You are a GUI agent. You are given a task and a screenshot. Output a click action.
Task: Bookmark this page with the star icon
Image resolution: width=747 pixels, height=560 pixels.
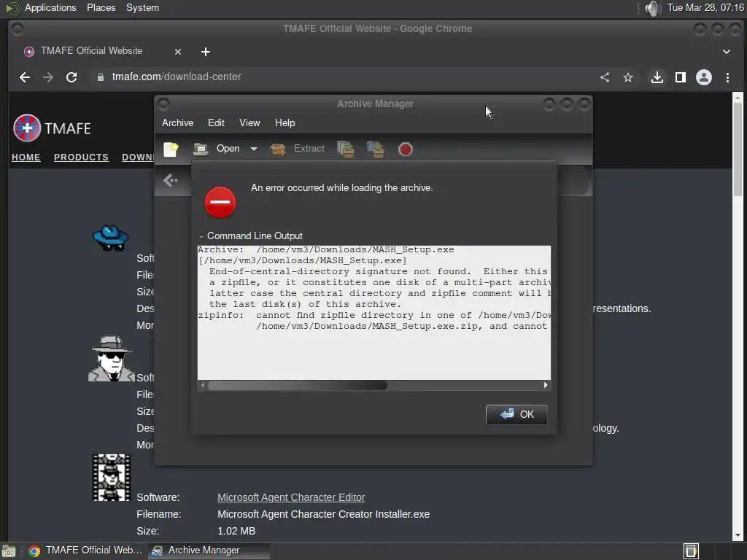click(x=628, y=77)
